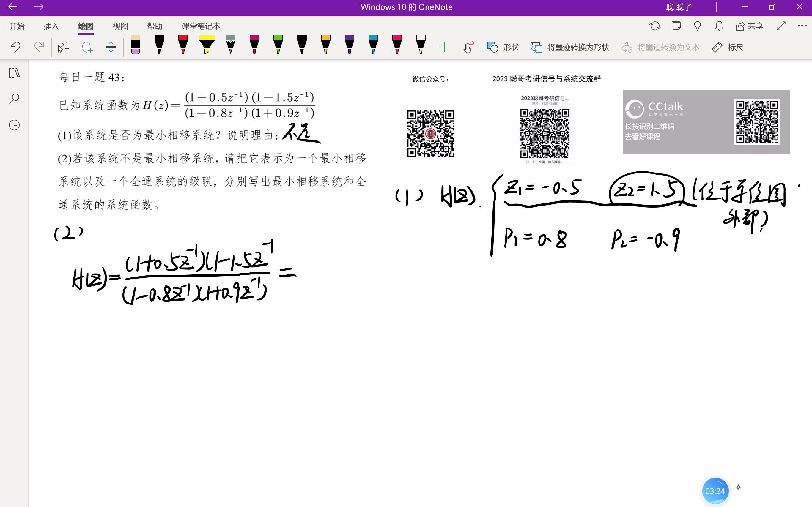
Task: Toggle the 标尺 ruler on the page
Action: click(x=728, y=47)
